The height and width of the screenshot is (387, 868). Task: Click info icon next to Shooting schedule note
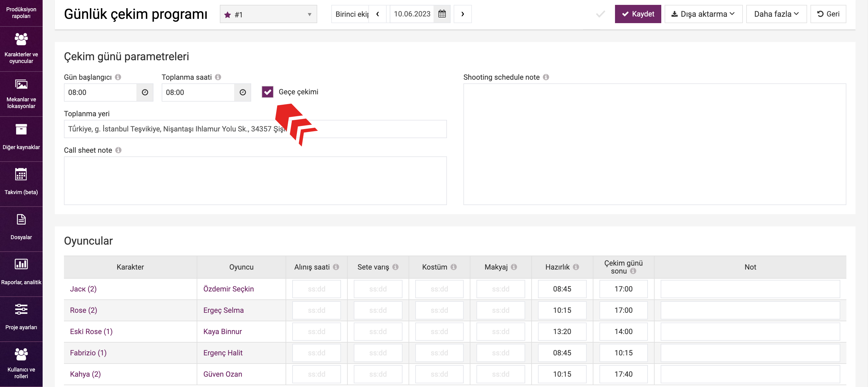coord(546,77)
